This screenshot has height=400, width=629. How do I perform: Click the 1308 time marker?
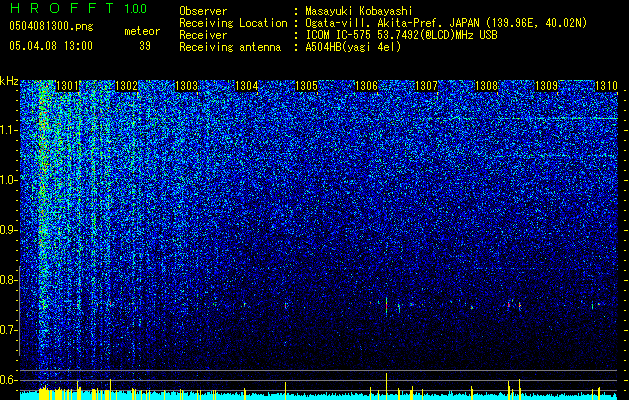486,86
